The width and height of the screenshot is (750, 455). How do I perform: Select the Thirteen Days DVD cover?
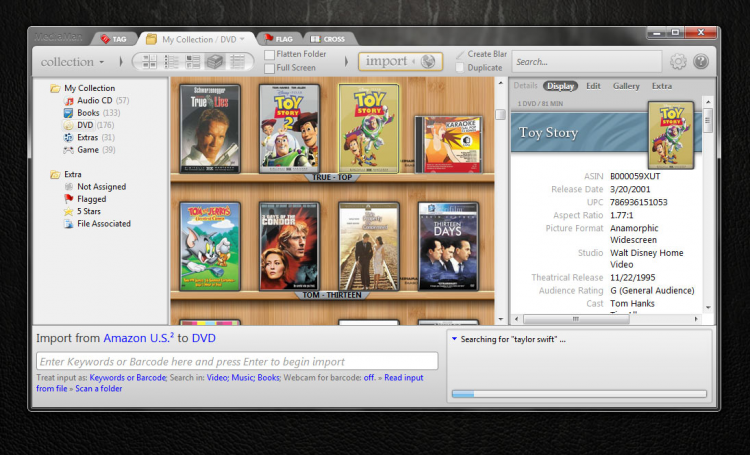448,246
